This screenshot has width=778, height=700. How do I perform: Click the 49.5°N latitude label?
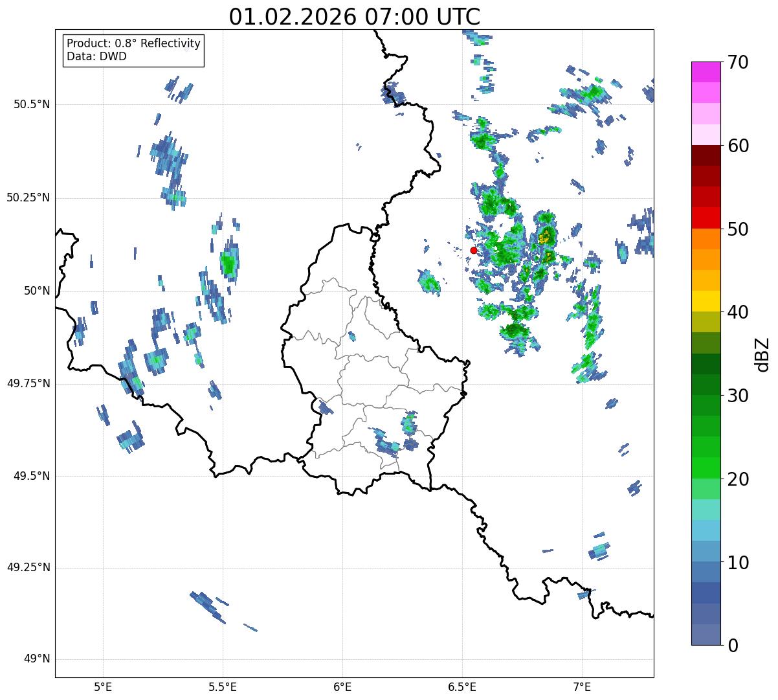coord(31,476)
